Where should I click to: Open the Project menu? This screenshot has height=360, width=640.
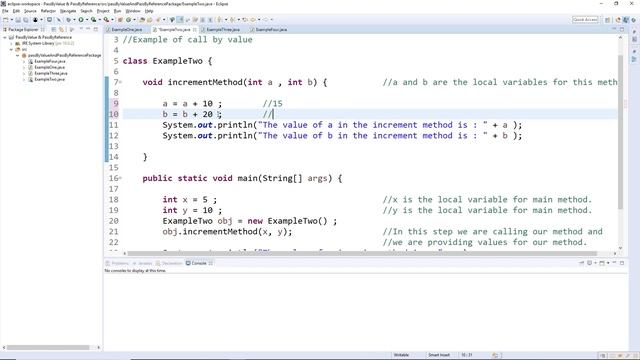coord(103,11)
